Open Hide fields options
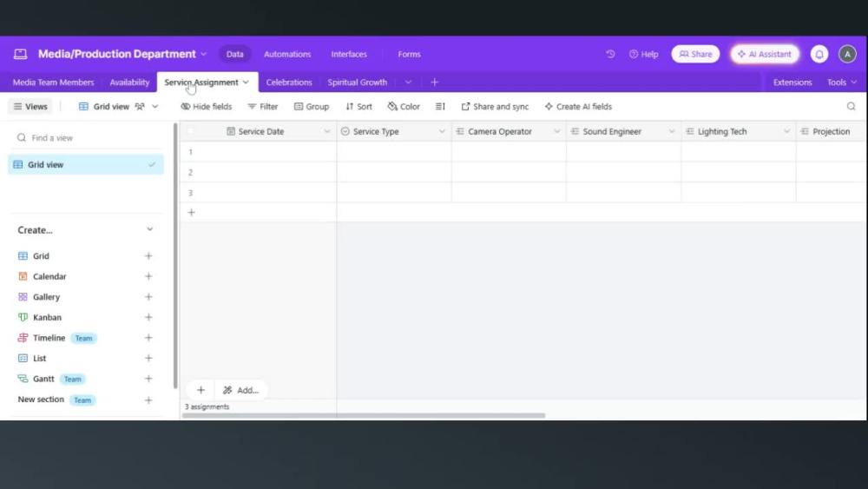The image size is (868, 489). click(206, 106)
